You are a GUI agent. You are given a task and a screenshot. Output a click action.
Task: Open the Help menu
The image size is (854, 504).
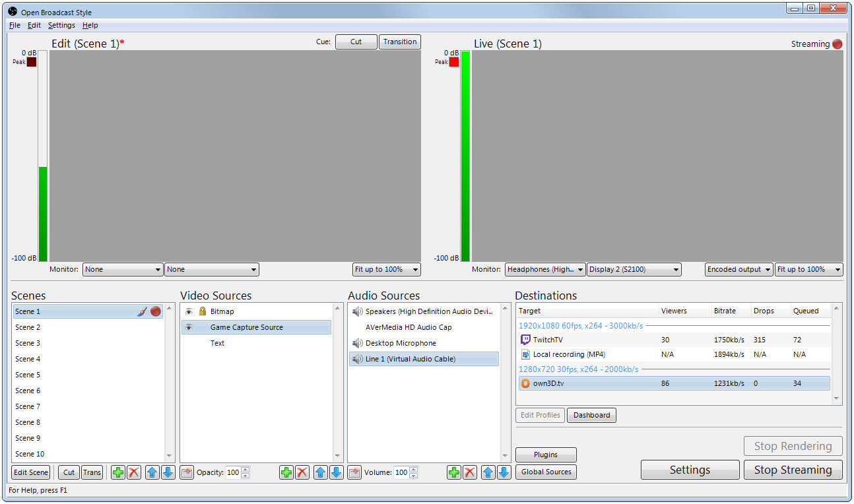click(x=90, y=25)
